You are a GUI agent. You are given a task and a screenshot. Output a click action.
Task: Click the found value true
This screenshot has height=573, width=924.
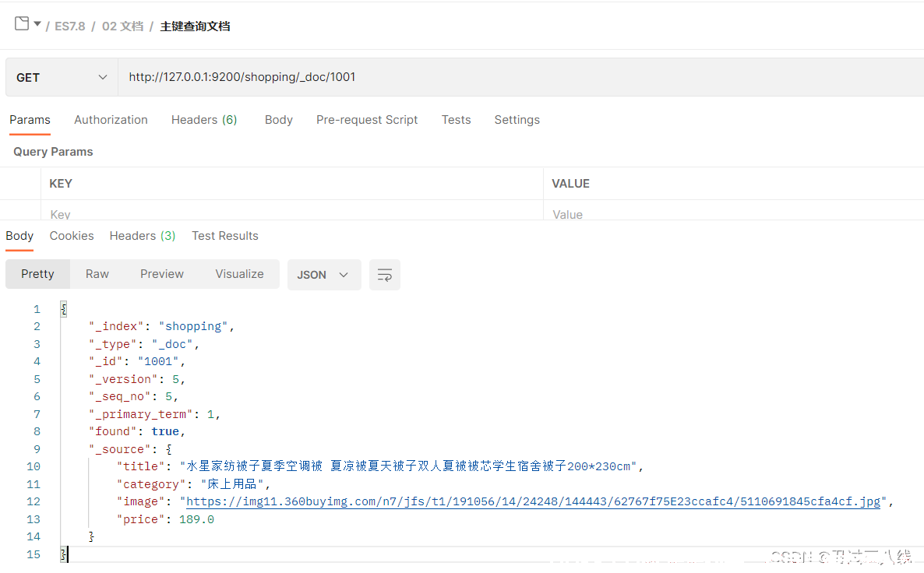(x=165, y=431)
